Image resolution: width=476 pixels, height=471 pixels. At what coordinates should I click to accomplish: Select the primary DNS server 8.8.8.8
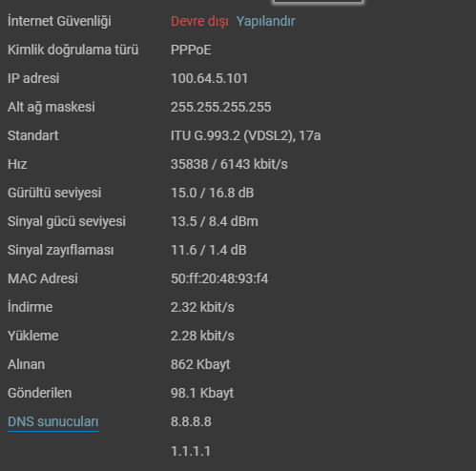(191, 421)
